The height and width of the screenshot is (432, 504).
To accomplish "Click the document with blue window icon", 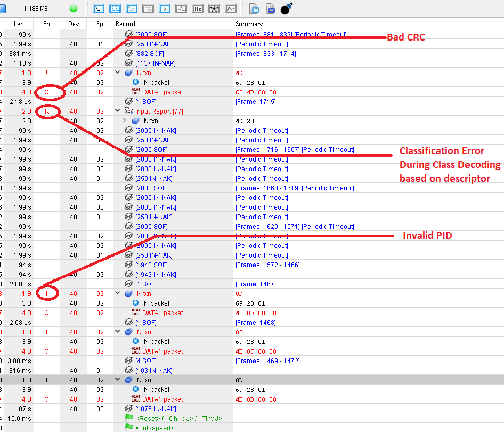I will click(x=254, y=9).
